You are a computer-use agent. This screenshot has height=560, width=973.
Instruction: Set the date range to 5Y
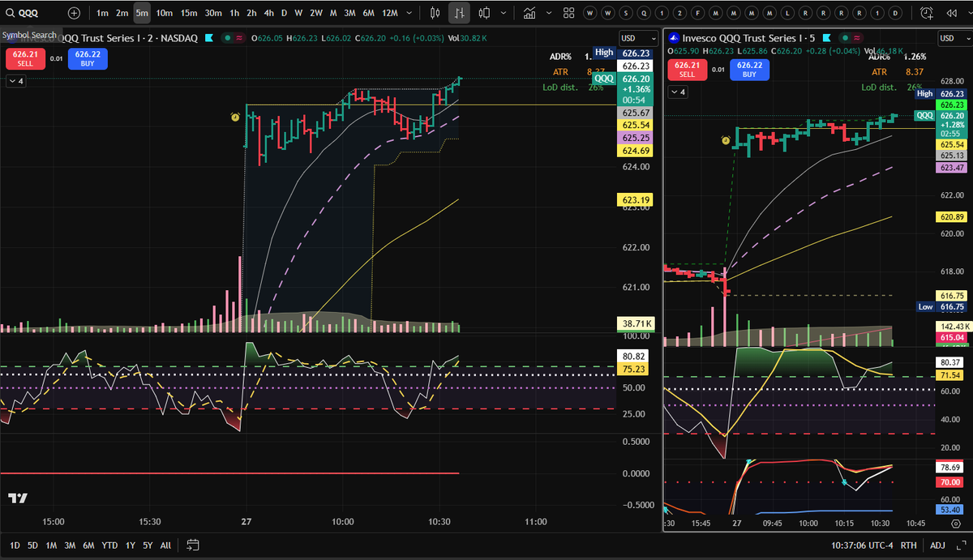point(148,545)
